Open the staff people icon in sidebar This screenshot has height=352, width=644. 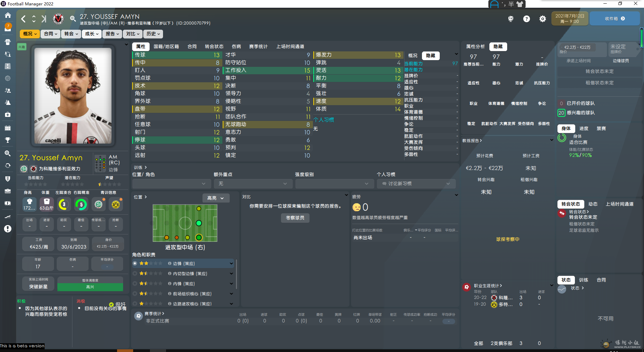tap(8, 90)
